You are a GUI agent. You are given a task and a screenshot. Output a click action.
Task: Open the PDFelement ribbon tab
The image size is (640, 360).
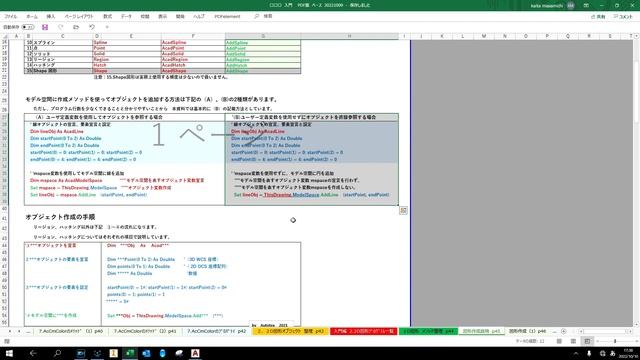tap(227, 16)
